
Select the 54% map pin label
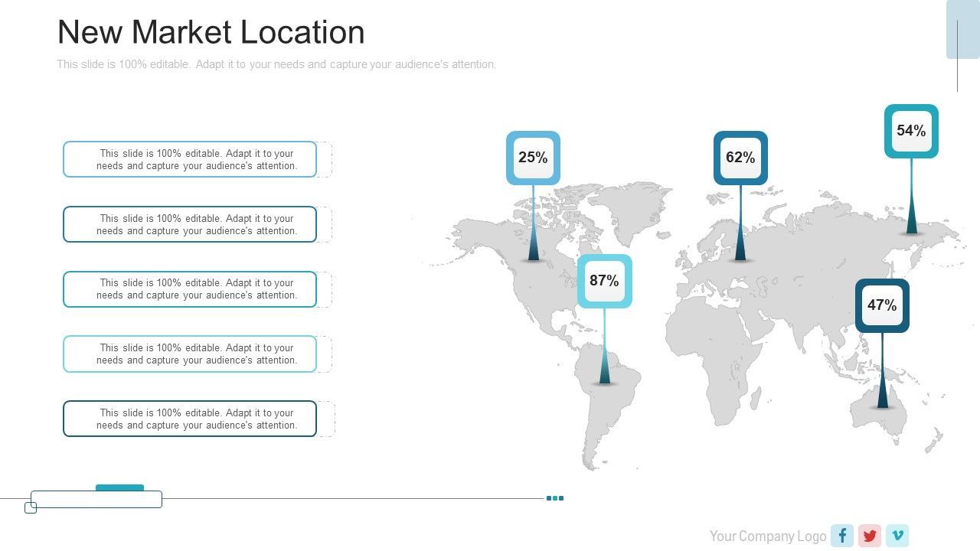(911, 131)
